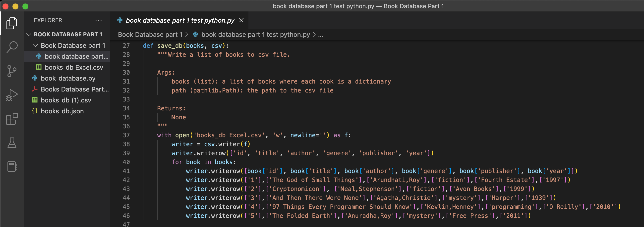Collapse the Book Database part 1 folder
The image size is (644, 227).
click(x=35, y=45)
